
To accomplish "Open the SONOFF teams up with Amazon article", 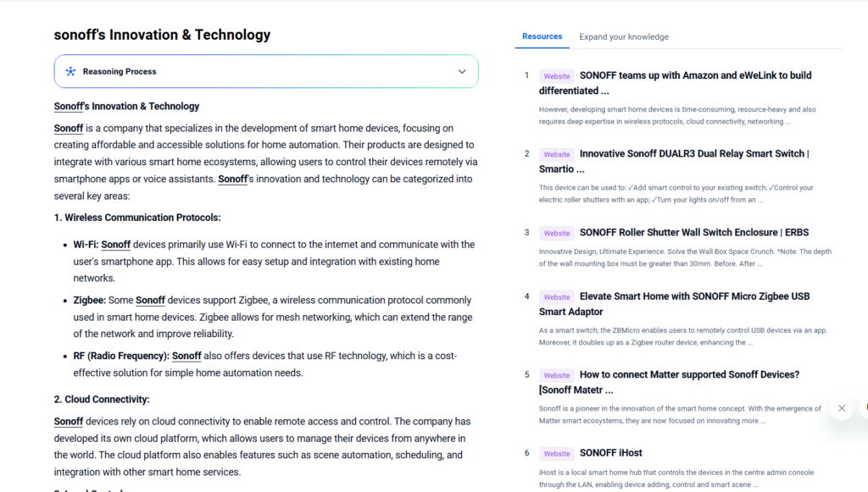I will pyautogui.click(x=695, y=75).
